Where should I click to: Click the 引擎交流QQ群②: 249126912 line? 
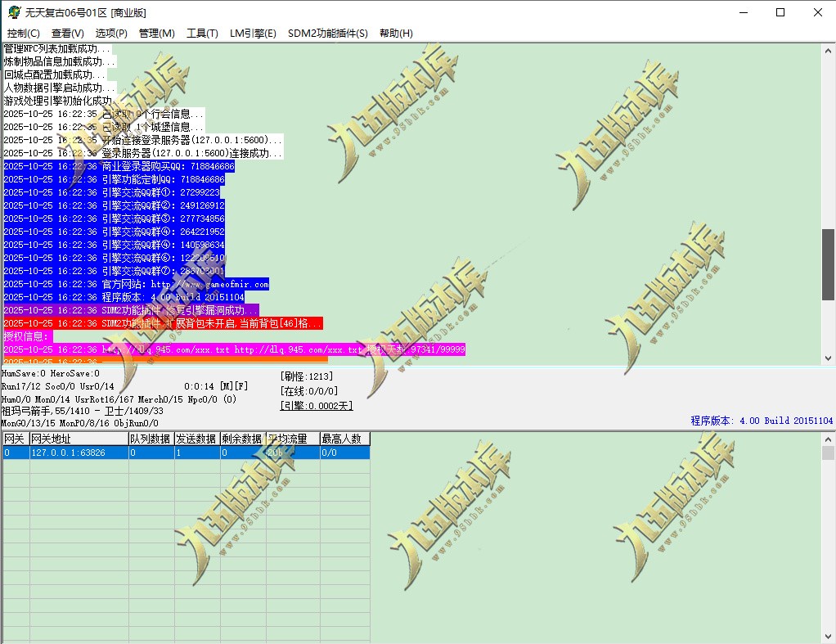click(115, 205)
